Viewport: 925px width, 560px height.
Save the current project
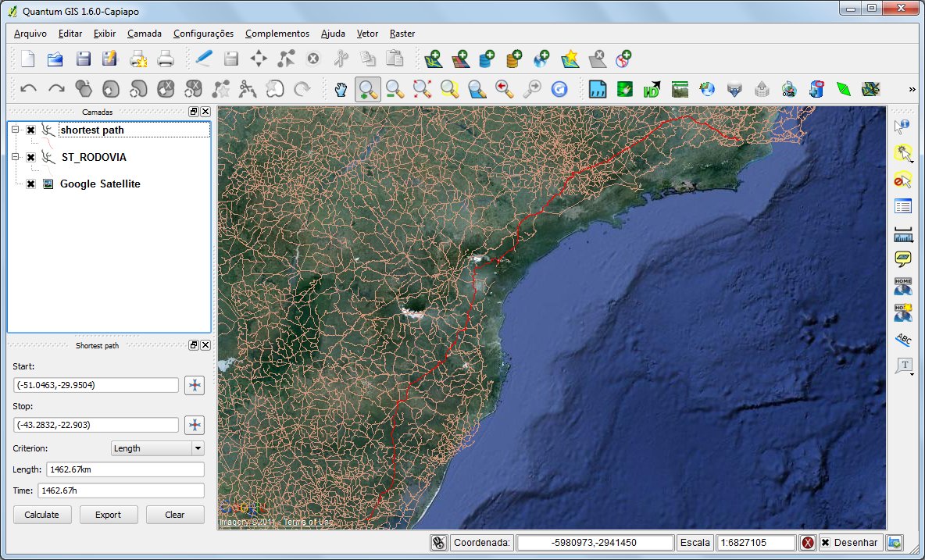pyautogui.click(x=84, y=58)
